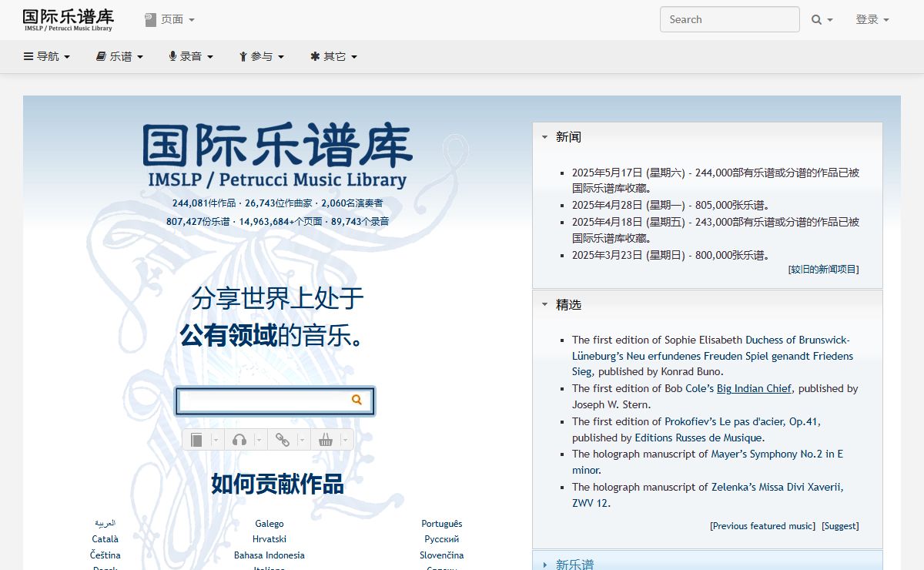Click the book icon below the center search box
This screenshot has height=570, width=924.
[197, 440]
